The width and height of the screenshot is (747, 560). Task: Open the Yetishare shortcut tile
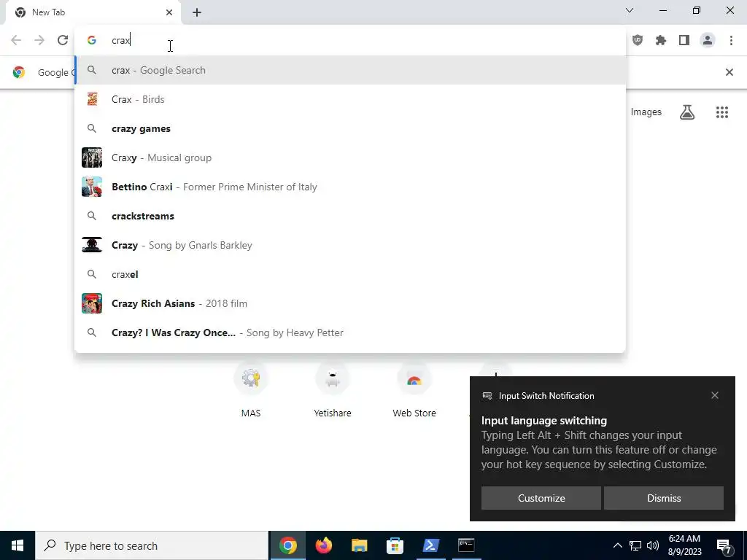point(333,391)
